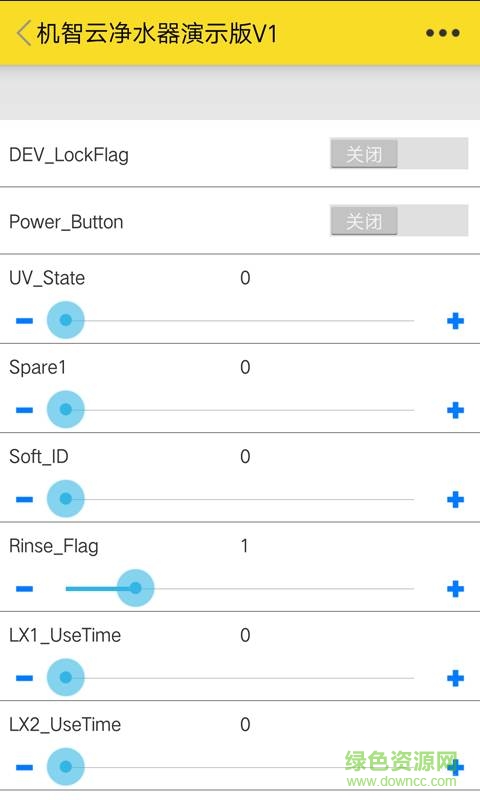The height and width of the screenshot is (800, 480).
Task: Increase Spare1 with plus icon
Action: (x=455, y=410)
